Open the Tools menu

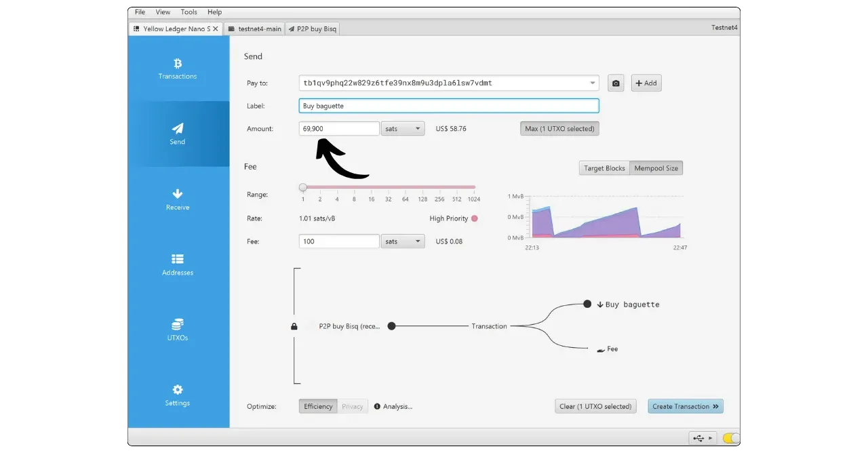click(x=189, y=12)
